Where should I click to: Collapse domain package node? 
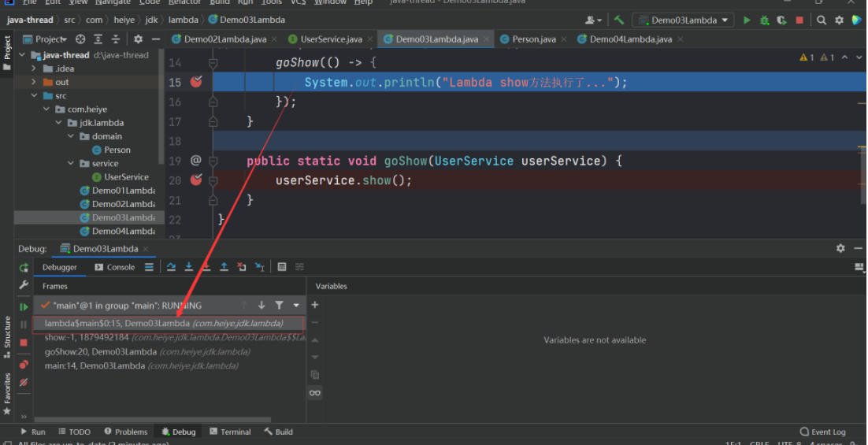coord(71,136)
